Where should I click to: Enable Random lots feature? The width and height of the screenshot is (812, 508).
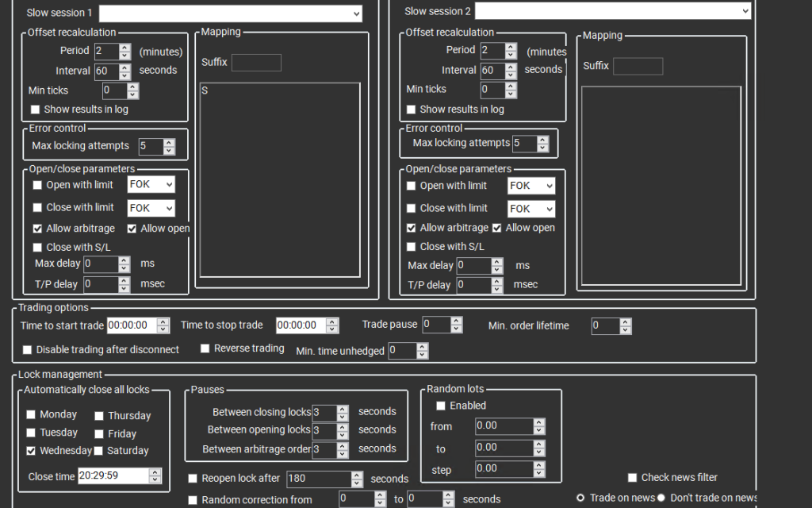click(441, 406)
